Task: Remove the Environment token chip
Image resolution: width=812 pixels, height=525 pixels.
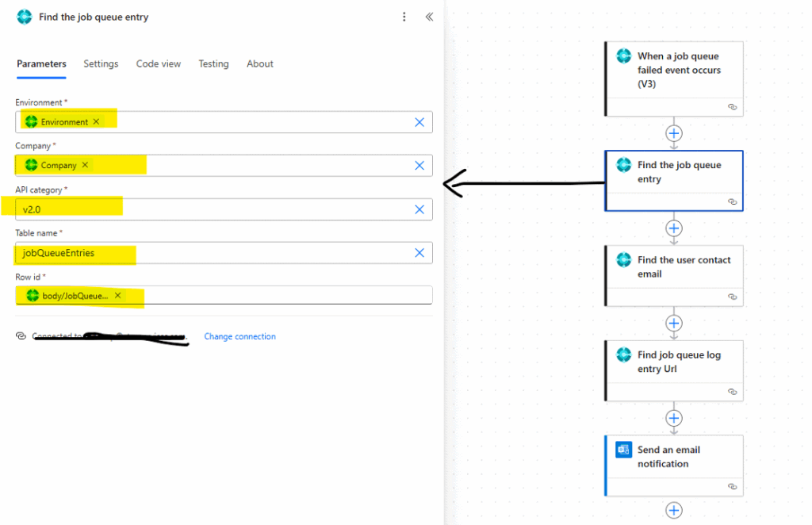Action: (x=96, y=122)
